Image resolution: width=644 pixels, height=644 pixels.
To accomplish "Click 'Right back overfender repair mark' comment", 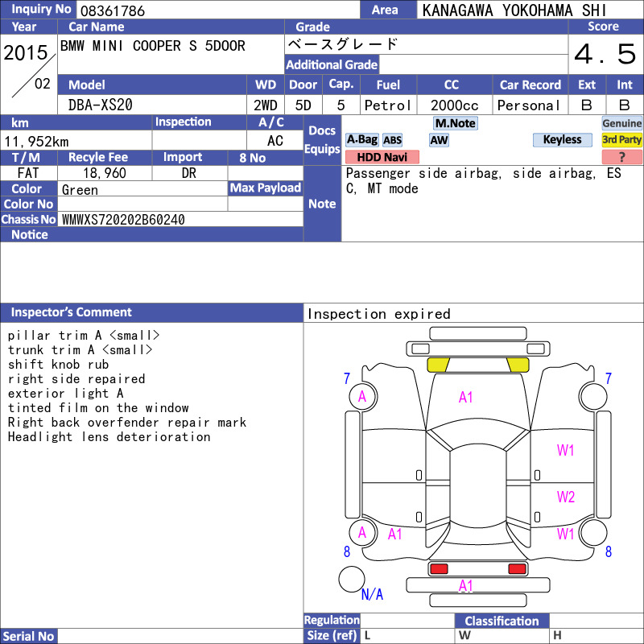I will 127,422.
